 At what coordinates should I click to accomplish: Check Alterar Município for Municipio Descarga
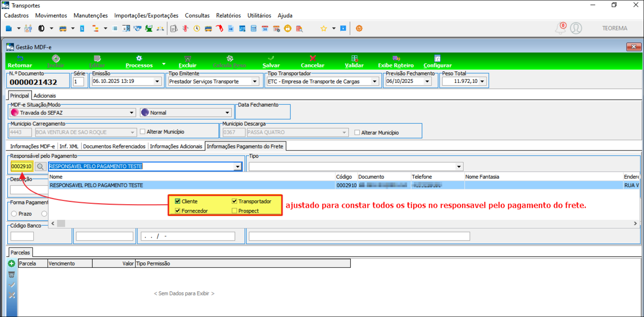click(x=357, y=133)
